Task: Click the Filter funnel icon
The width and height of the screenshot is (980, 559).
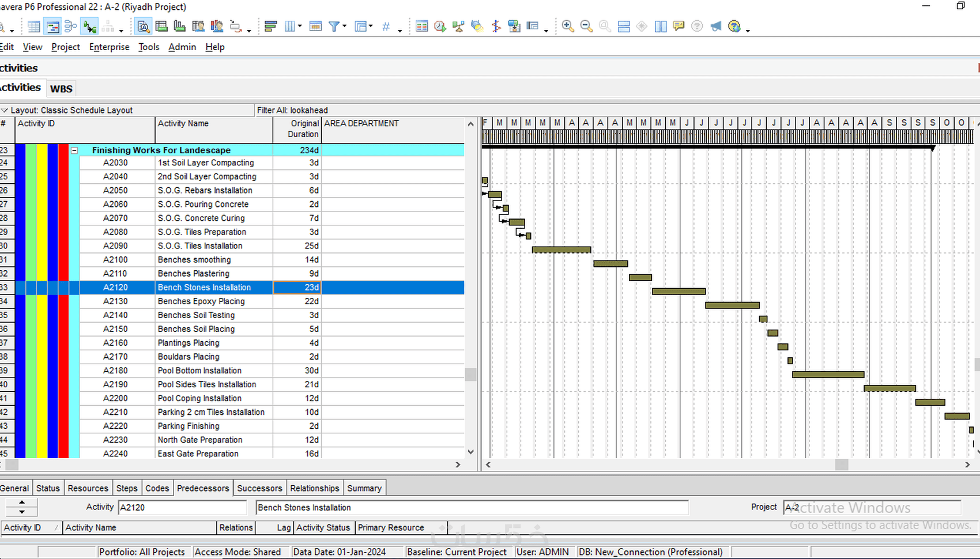Action: pyautogui.click(x=334, y=27)
